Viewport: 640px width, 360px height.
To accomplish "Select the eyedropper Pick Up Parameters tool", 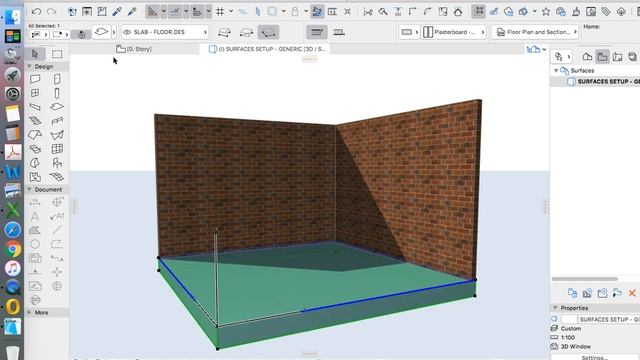I will [117, 11].
